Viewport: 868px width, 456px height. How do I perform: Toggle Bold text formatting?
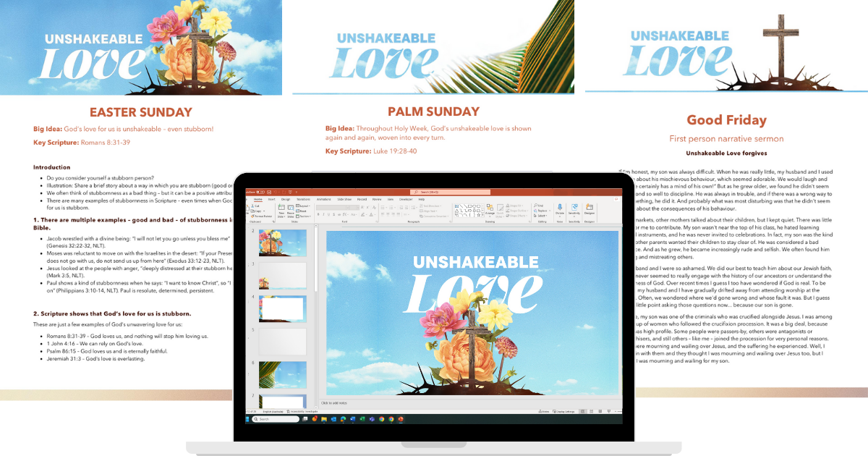click(x=318, y=215)
